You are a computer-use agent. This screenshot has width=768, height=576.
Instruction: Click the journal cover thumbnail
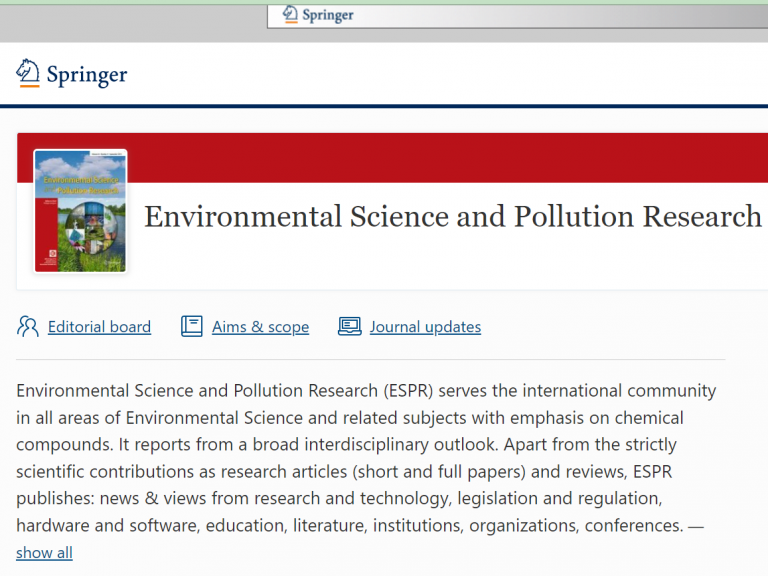[80, 211]
